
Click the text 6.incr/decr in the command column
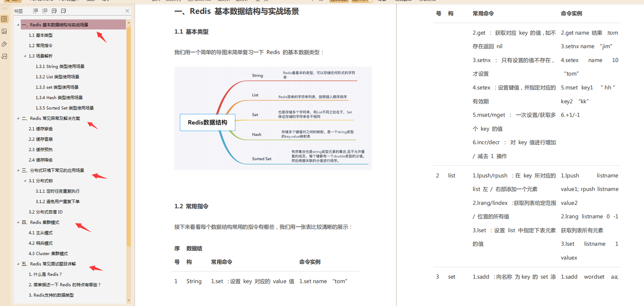point(486,142)
